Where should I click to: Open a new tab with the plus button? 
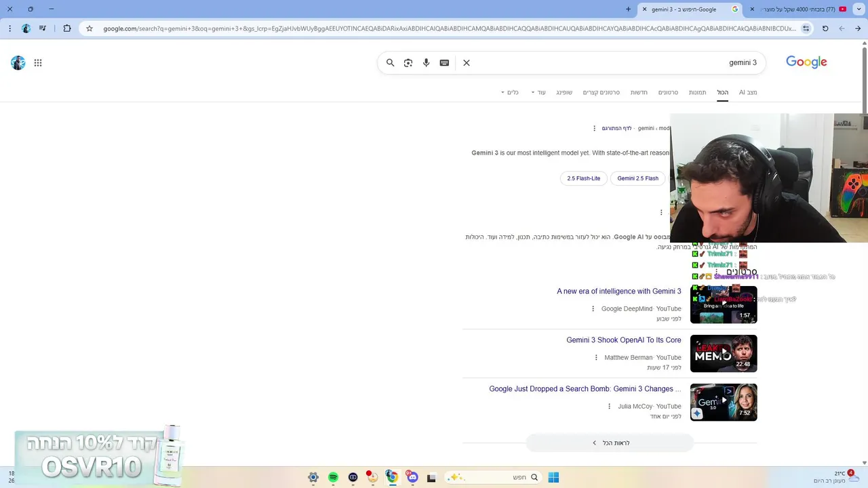tap(628, 9)
